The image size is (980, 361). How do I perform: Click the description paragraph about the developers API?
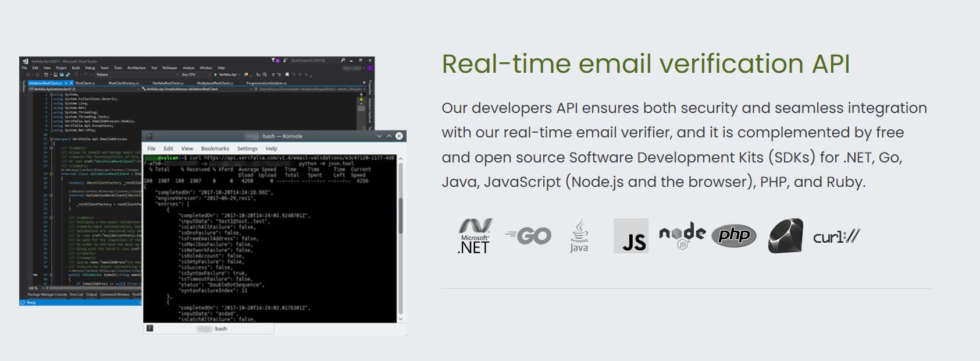click(x=684, y=145)
